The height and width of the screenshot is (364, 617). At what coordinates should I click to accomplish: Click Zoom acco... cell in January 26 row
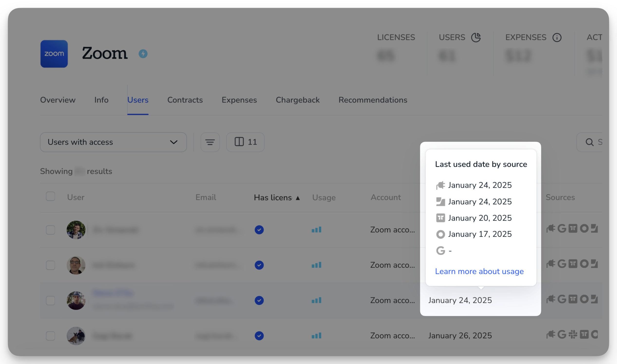tap(392, 336)
